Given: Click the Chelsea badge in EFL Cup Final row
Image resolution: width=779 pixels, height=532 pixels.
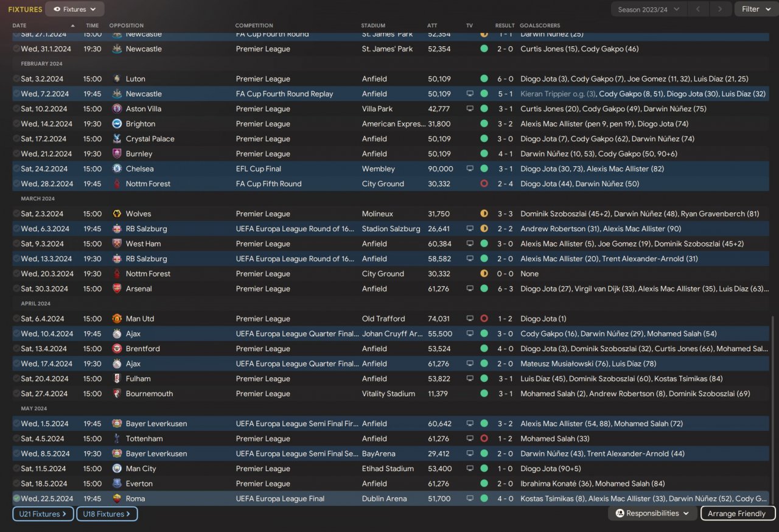Looking at the screenshot, I should 117,169.
